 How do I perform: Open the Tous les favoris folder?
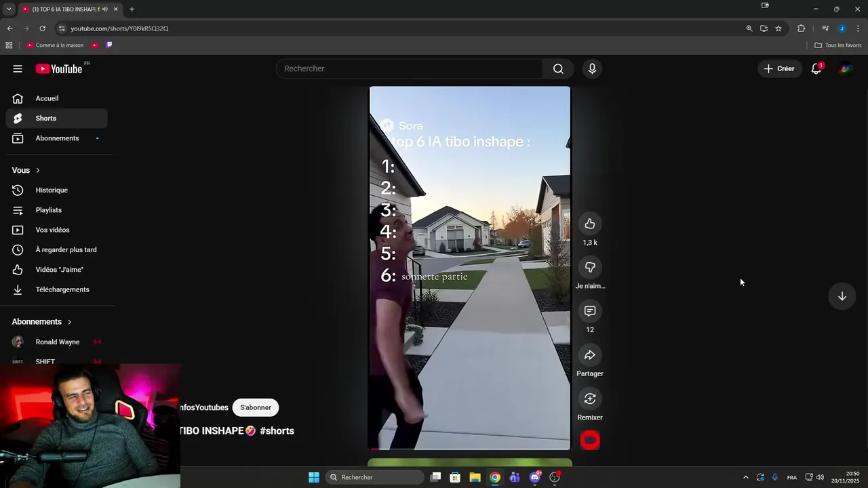point(837,45)
